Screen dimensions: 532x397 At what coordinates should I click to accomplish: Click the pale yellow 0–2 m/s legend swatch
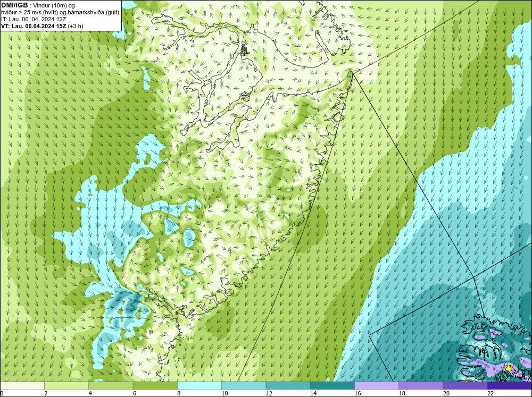coord(22,386)
